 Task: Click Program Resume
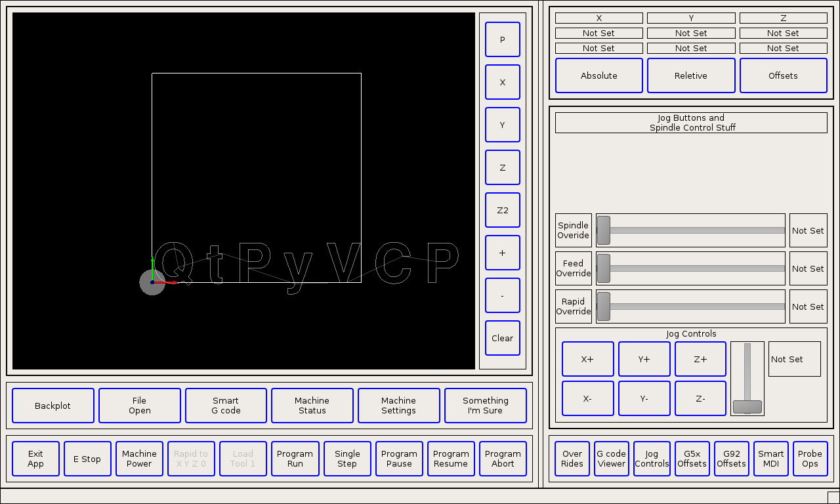tap(451, 459)
